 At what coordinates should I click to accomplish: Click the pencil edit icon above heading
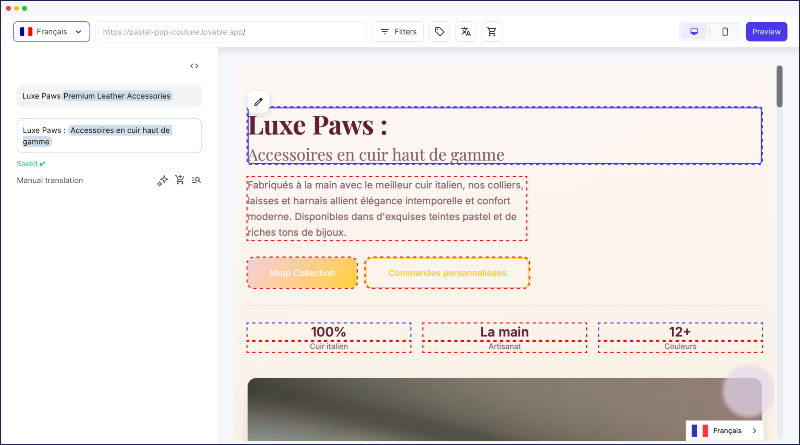pyautogui.click(x=258, y=102)
